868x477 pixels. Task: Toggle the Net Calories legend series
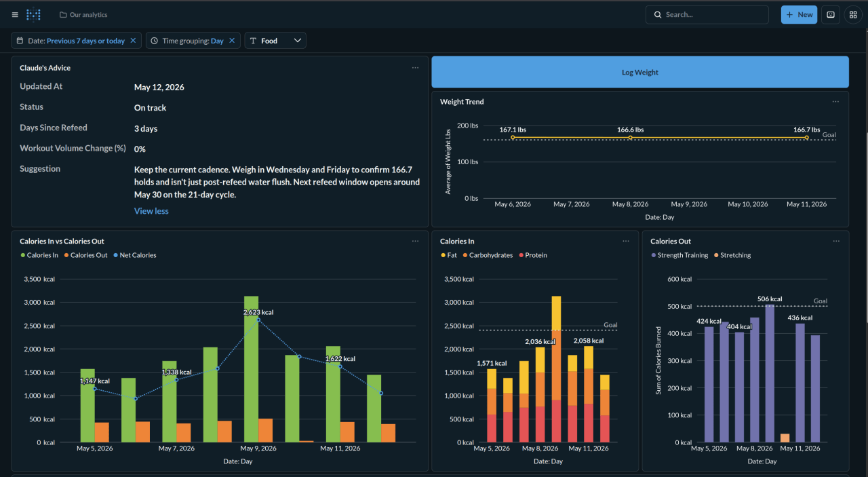(134, 255)
